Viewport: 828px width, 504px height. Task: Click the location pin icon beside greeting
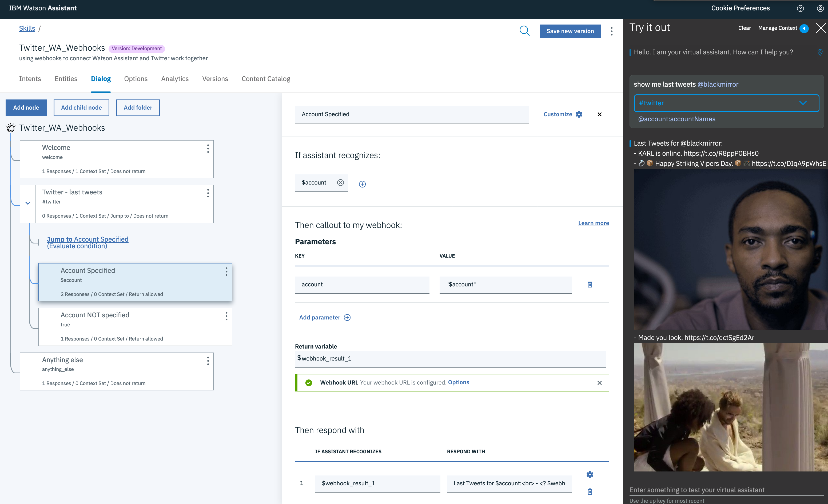tap(820, 53)
